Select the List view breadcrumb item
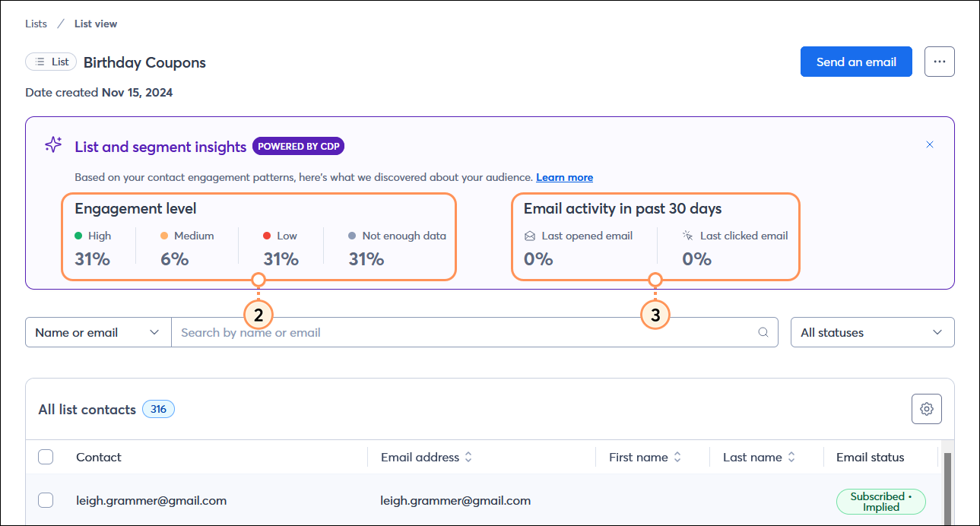The height and width of the screenshot is (526, 980). click(95, 24)
